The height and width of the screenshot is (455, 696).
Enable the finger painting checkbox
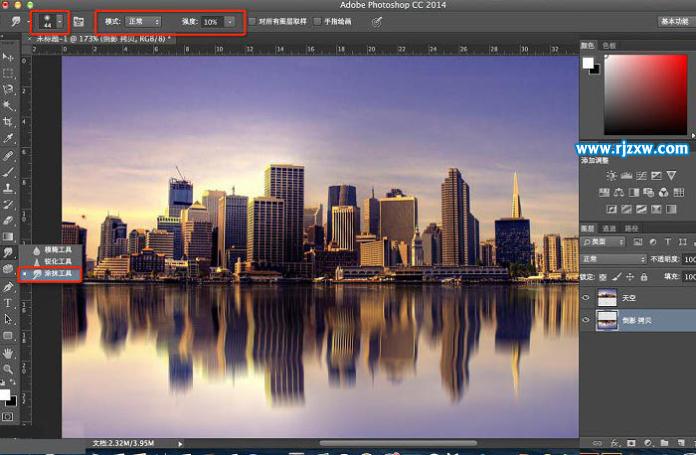(x=318, y=21)
